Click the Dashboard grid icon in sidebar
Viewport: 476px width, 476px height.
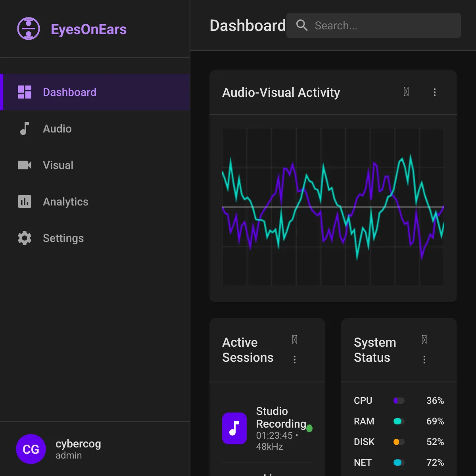coord(25,92)
